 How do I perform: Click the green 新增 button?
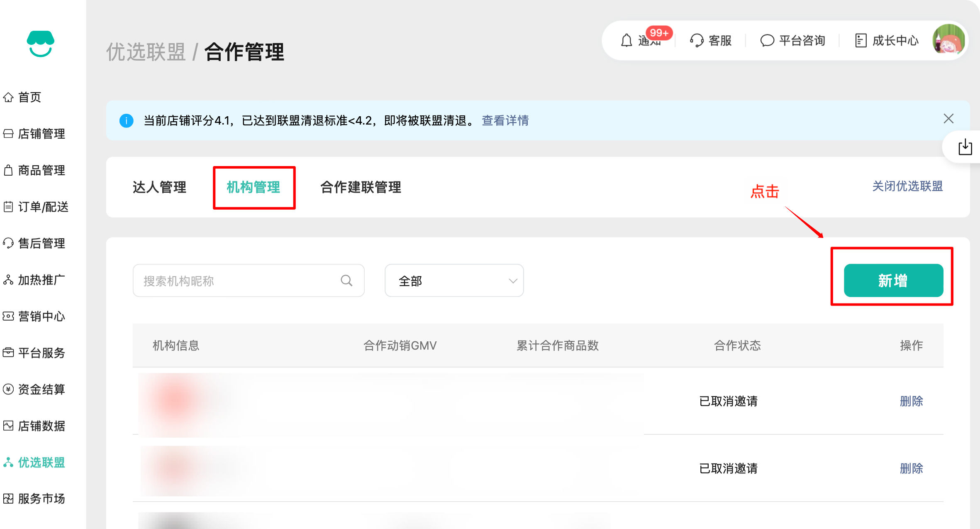893,281
